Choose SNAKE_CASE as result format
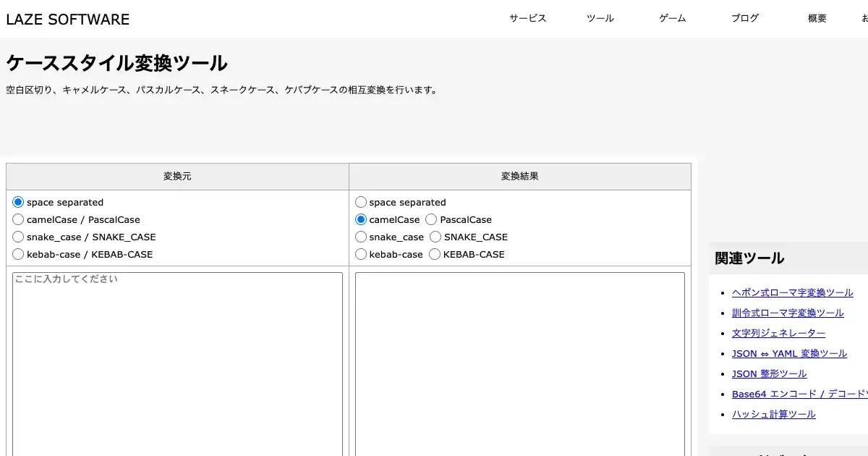 coord(435,237)
